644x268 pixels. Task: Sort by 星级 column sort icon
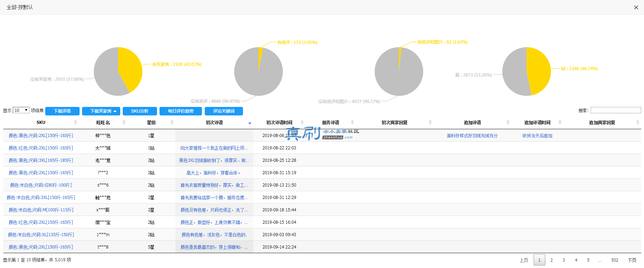point(172,122)
